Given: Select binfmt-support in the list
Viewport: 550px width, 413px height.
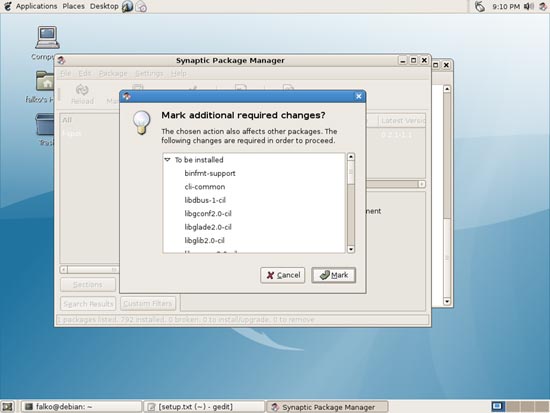Looking at the screenshot, I should pos(210,173).
